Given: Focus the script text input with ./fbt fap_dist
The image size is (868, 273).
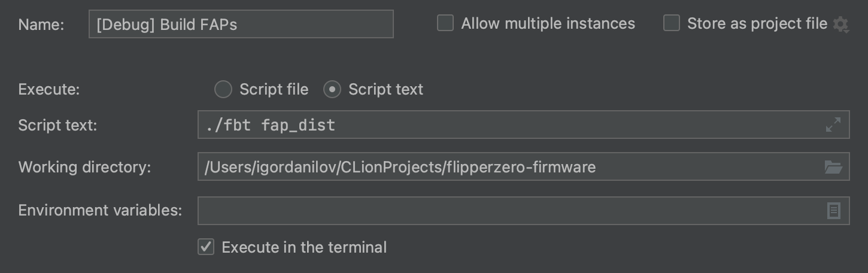Looking at the screenshot, I should 509,125.
